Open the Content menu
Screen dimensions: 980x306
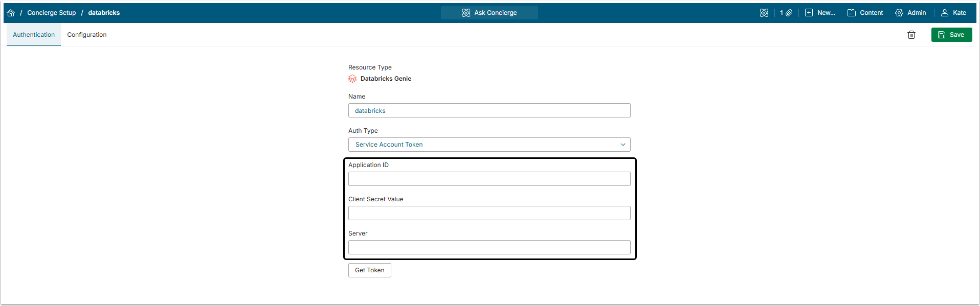(x=865, y=13)
